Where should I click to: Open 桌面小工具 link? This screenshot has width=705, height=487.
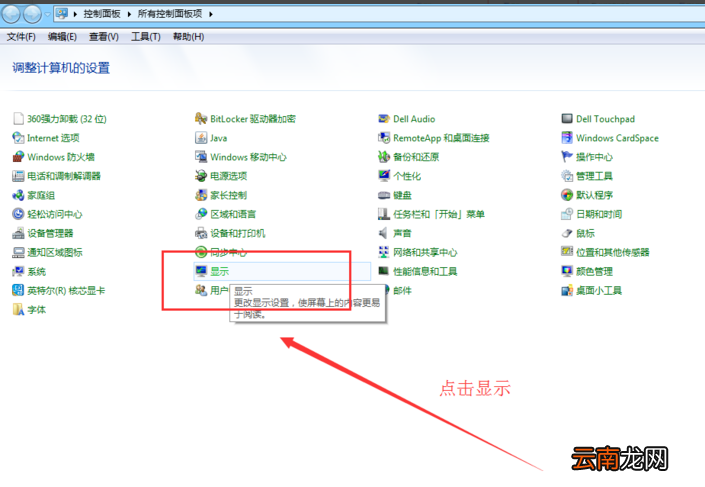click(599, 291)
